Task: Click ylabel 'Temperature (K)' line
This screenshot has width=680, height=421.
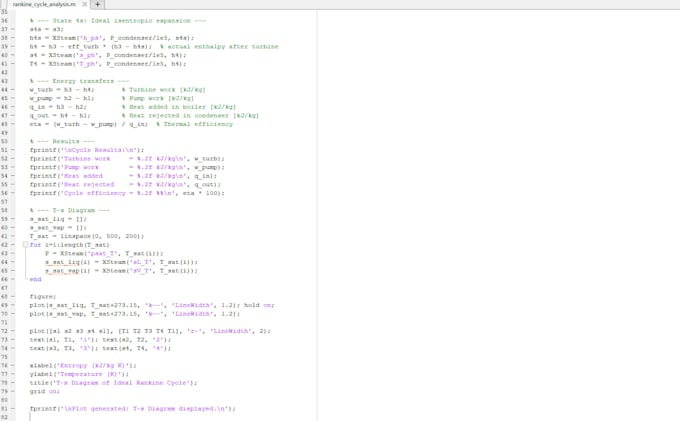Action: tap(79, 374)
